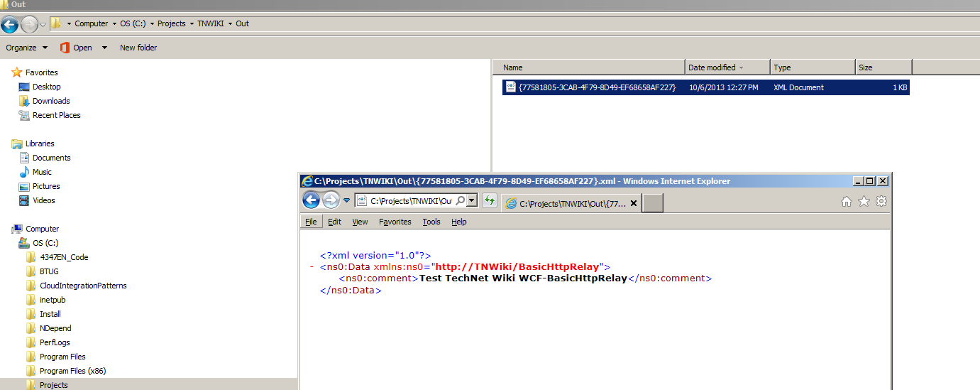
Task: Click Projects in the address breadcrumb
Action: (171, 23)
